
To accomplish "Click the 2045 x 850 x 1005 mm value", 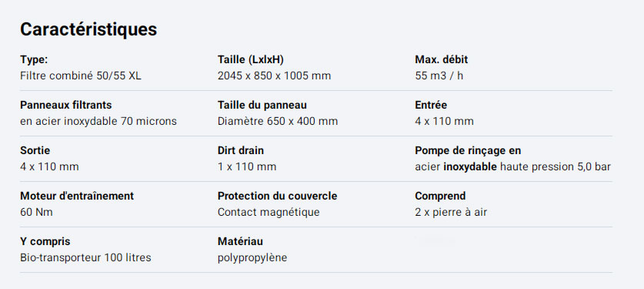I will [274, 76].
